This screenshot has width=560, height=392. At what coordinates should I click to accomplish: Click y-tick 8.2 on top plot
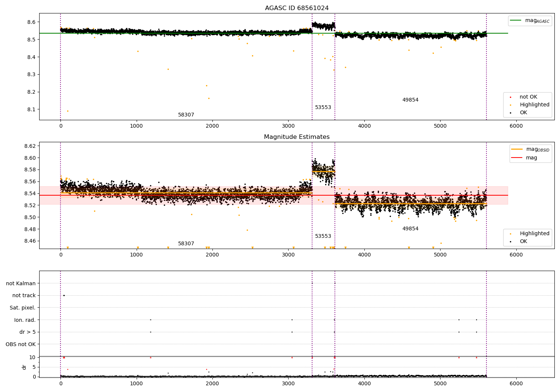pos(31,92)
